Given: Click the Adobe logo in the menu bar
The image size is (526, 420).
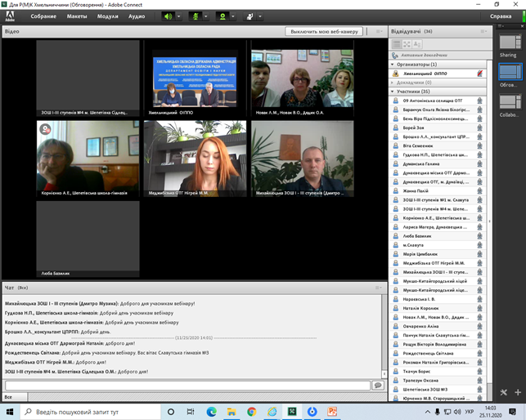Looking at the screenshot, I should tap(10, 16).
